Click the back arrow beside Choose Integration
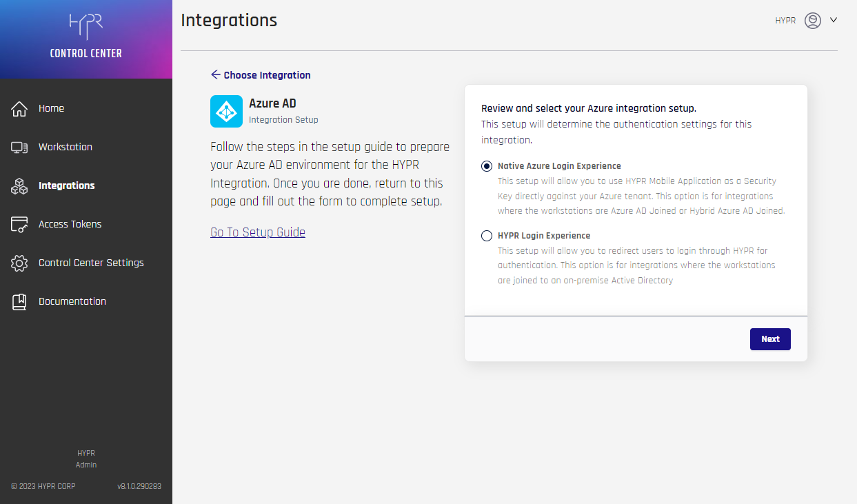 coord(215,74)
